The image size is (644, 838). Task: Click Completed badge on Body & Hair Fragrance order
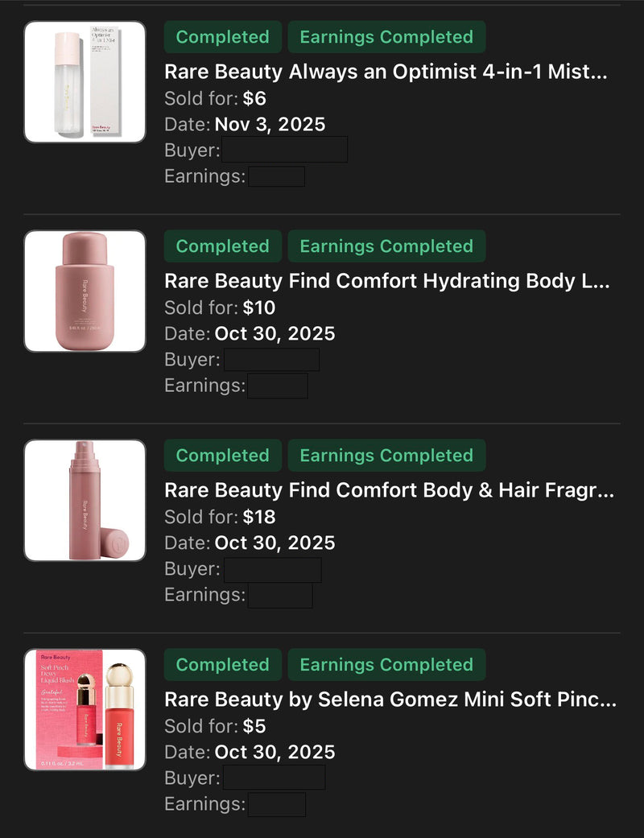tap(222, 456)
